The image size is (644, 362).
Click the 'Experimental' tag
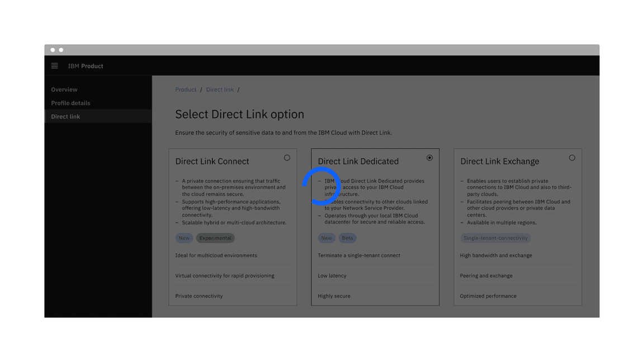coord(215,238)
